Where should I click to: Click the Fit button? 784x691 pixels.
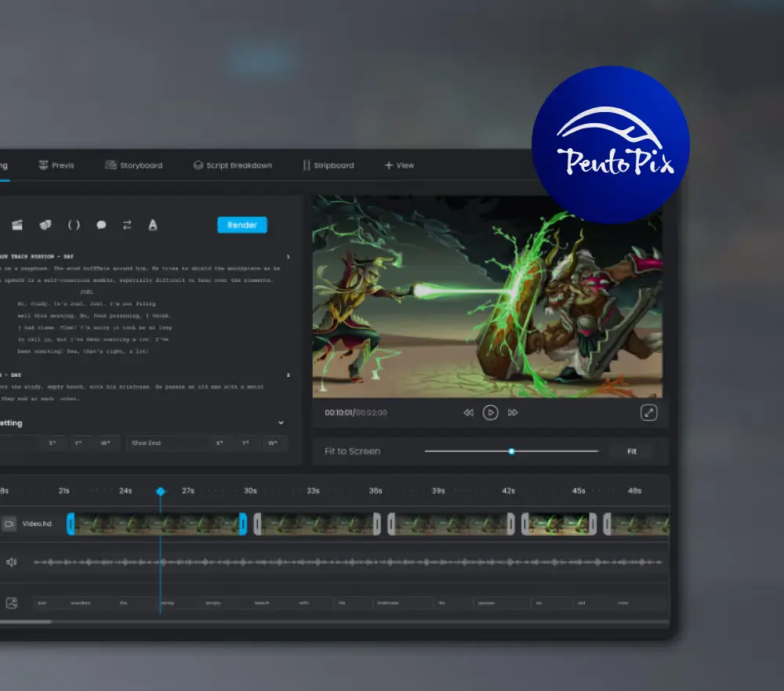point(632,452)
